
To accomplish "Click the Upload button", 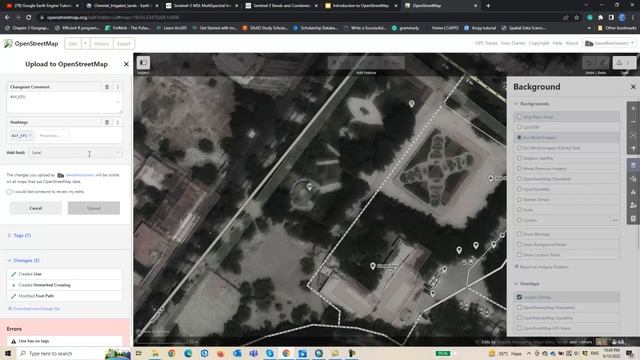I will (94, 208).
